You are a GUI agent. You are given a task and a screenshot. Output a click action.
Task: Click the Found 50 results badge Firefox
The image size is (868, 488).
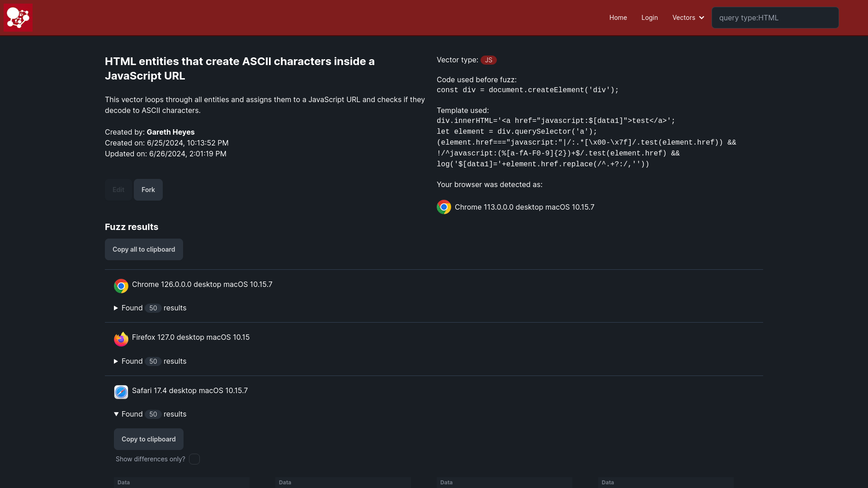pos(153,361)
